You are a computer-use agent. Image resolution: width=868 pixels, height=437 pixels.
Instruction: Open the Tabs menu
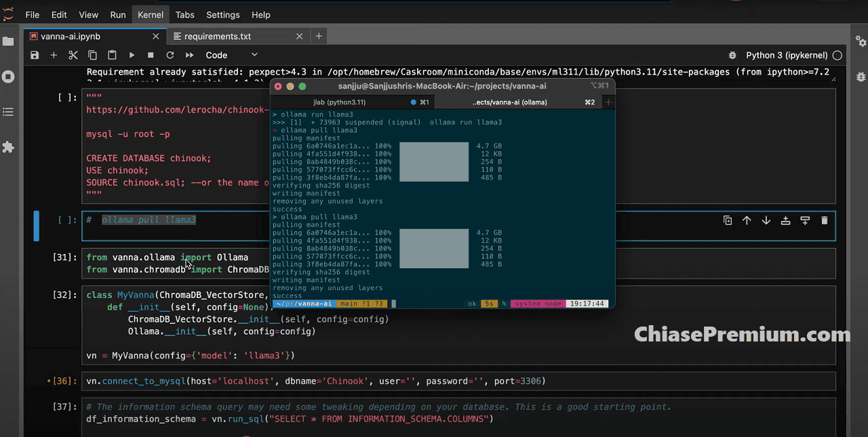pos(185,14)
